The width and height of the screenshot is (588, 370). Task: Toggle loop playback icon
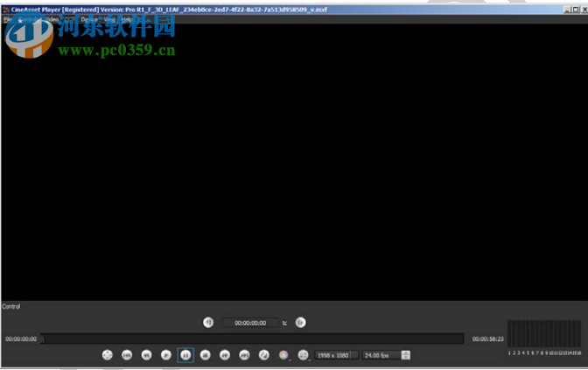pyautogui.click(x=264, y=355)
